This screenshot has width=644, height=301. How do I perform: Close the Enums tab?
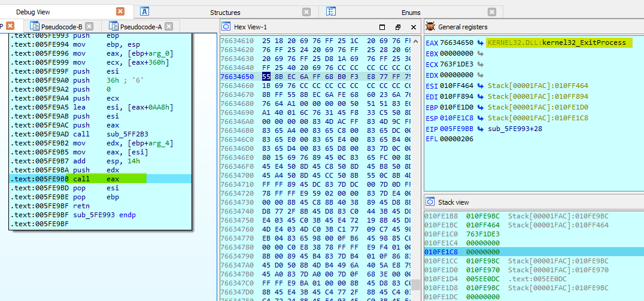click(492, 12)
